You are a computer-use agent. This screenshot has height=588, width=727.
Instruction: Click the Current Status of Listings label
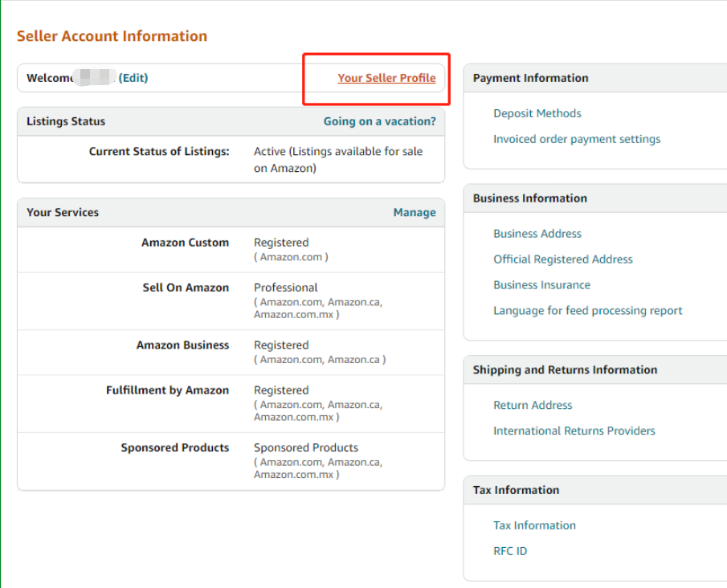(x=159, y=152)
